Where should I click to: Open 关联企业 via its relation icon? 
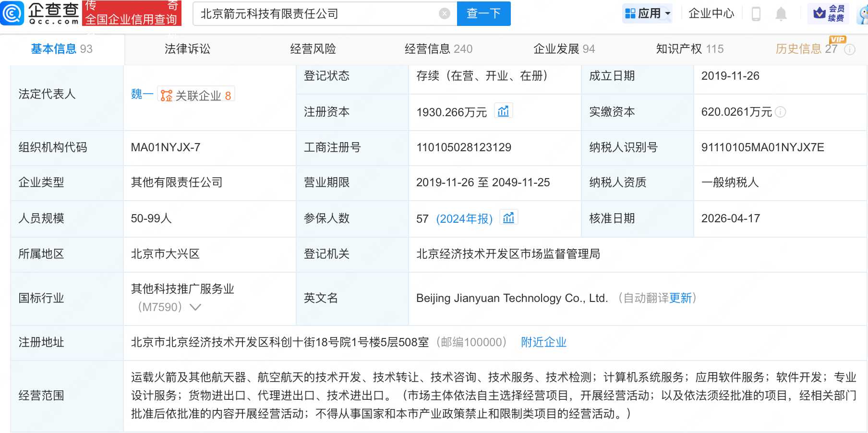pos(165,94)
